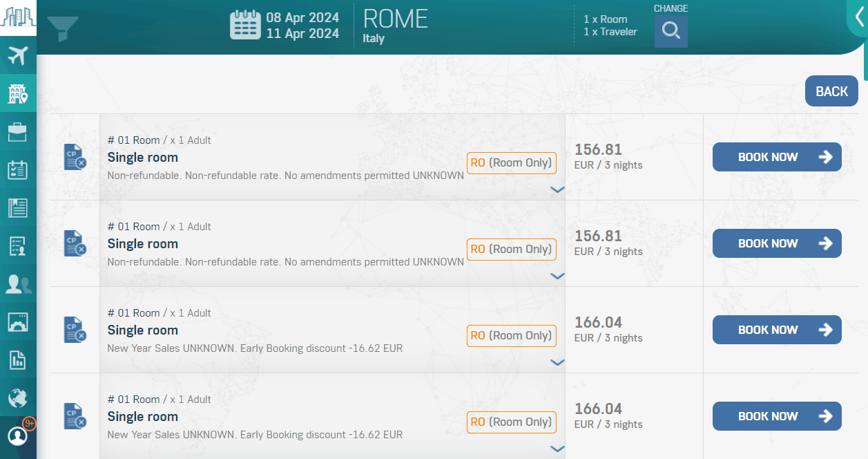This screenshot has width=868, height=459.
Task: Click cancellation policy icon of first room
Action: coord(74,157)
